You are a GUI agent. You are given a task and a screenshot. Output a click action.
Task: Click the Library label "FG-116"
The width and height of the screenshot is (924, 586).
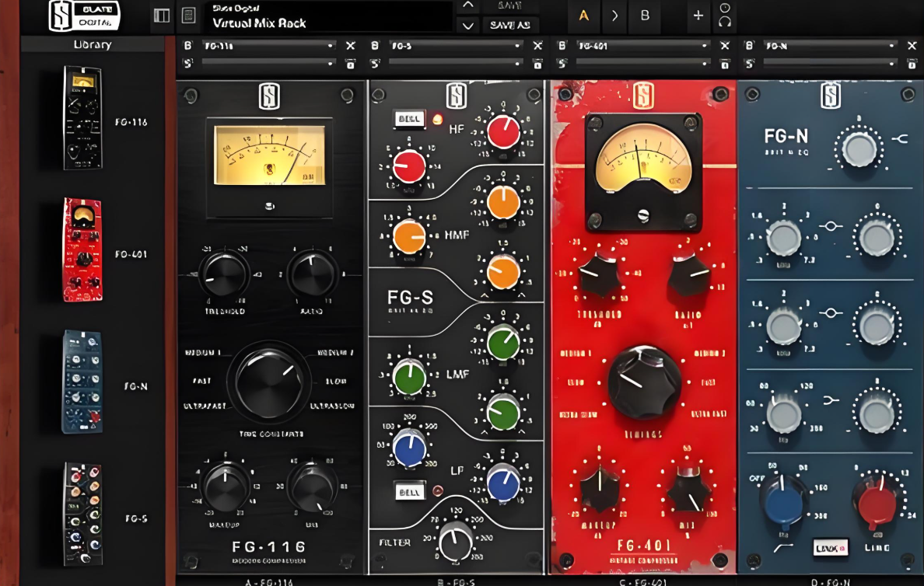click(131, 123)
